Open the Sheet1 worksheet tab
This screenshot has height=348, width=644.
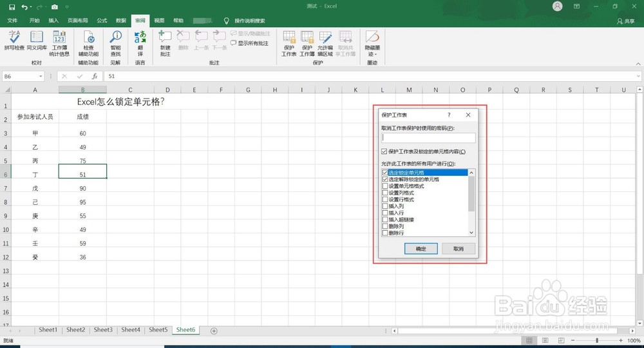[x=48, y=330]
